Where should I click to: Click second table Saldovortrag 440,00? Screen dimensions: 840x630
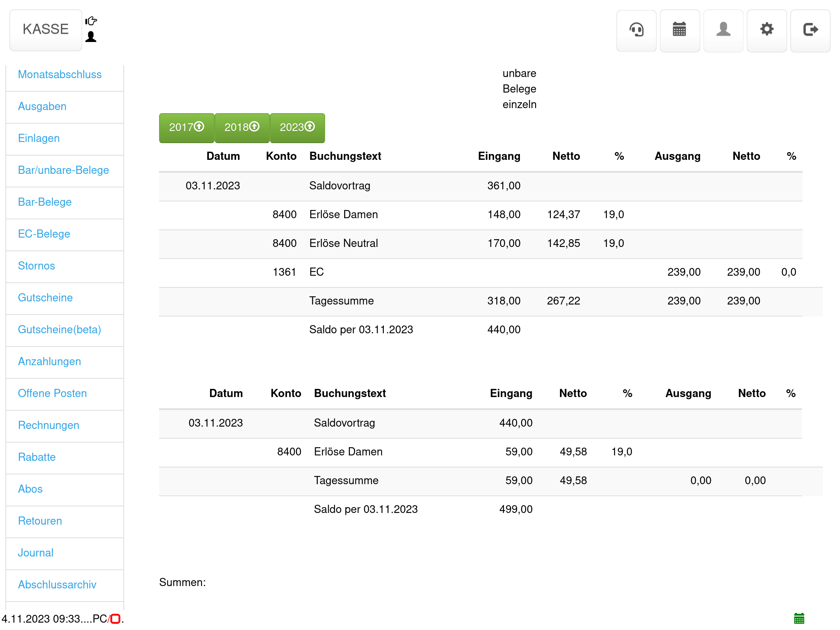pos(516,423)
